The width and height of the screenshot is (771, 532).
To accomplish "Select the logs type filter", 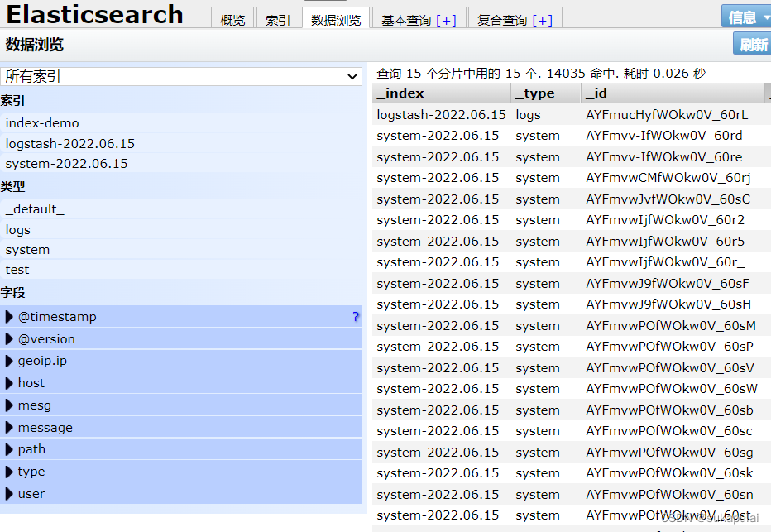I will pyautogui.click(x=181, y=230).
